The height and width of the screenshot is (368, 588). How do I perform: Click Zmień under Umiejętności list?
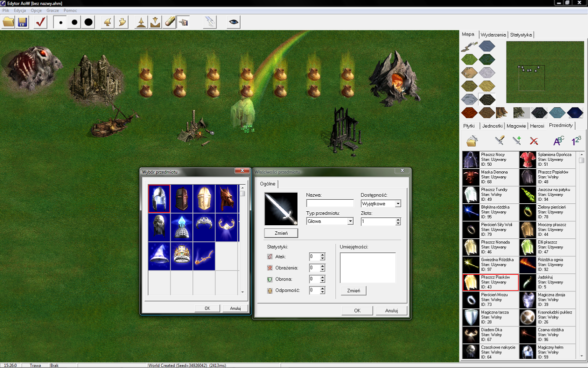(353, 290)
